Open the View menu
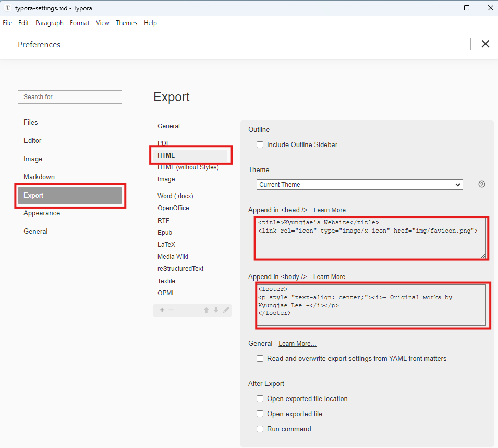This screenshot has width=498, height=448. tap(103, 23)
